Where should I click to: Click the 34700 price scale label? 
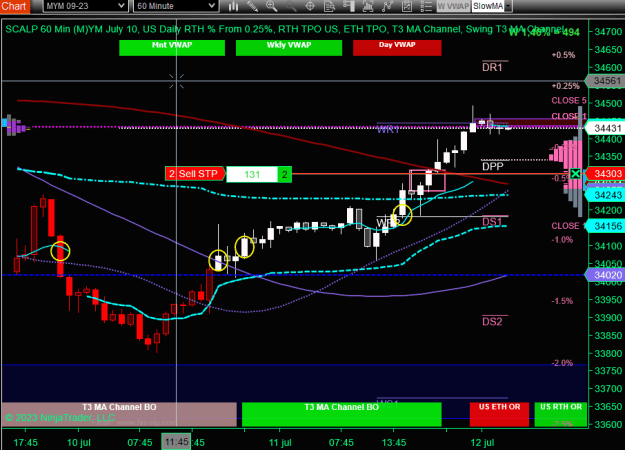click(x=608, y=31)
